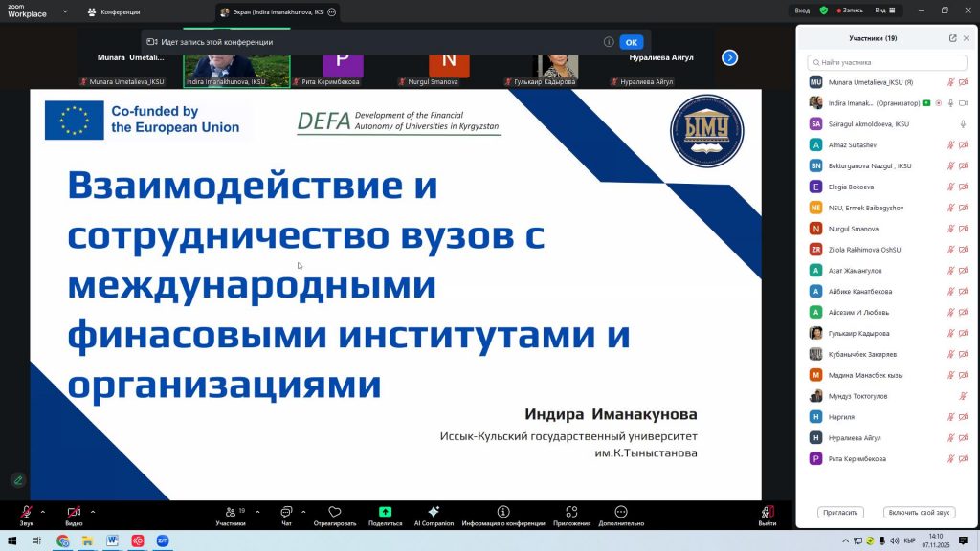Click the Отреагировать reactions heart icon
The image size is (980, 551).
click(x=334, y=513)
